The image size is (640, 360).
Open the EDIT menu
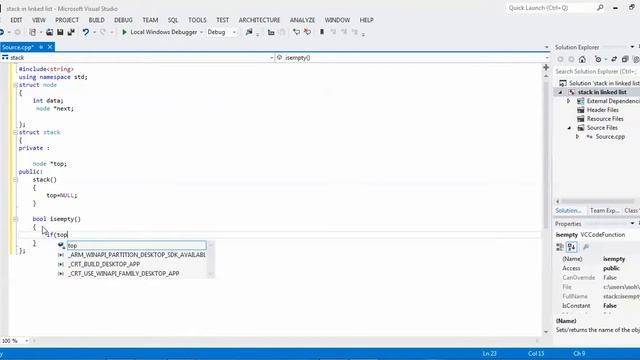coord(16,20)
